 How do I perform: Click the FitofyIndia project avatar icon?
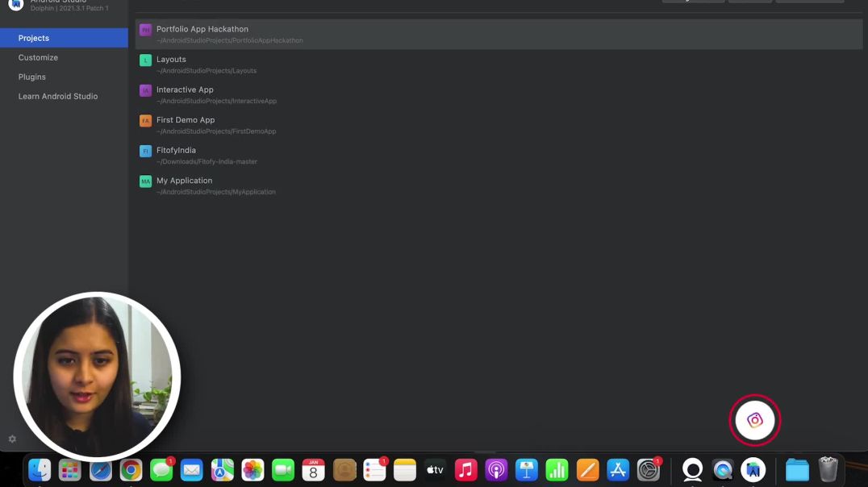coord(145,151)
